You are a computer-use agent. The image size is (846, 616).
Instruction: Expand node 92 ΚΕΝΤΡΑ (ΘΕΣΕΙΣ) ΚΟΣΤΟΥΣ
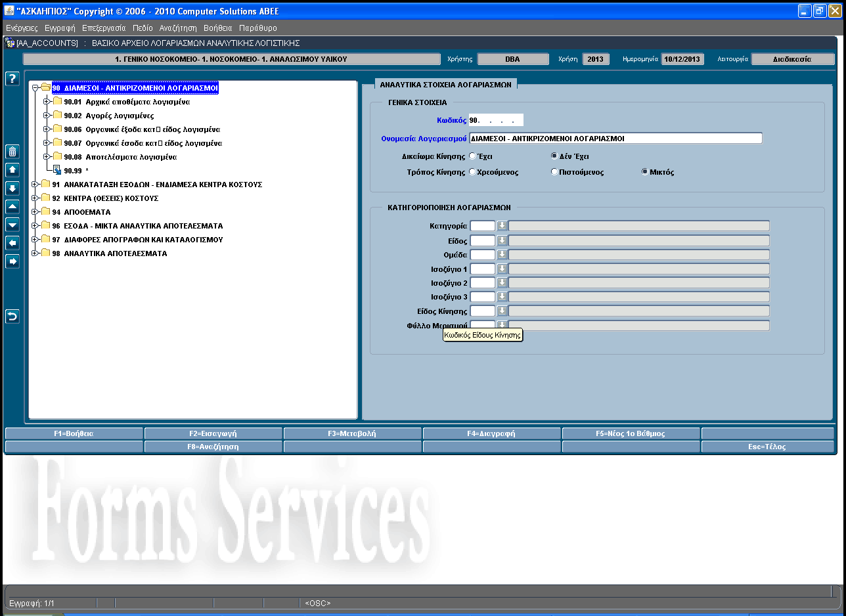tap(35, 198)
